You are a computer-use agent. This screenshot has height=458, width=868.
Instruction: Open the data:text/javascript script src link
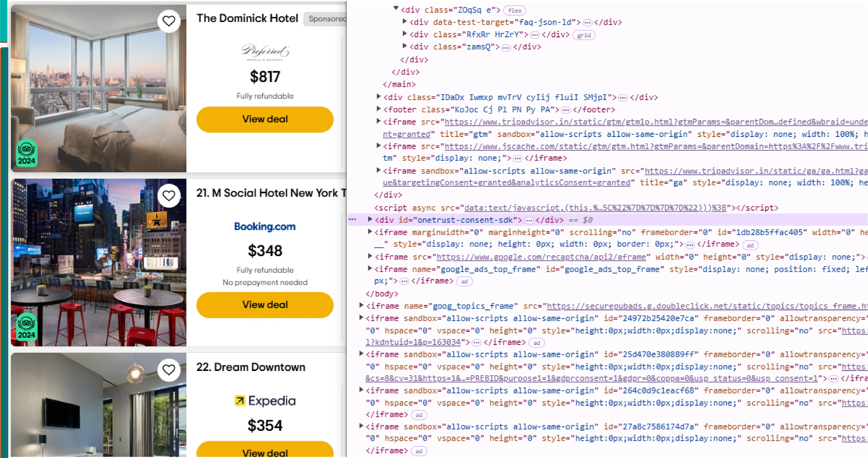595,208
